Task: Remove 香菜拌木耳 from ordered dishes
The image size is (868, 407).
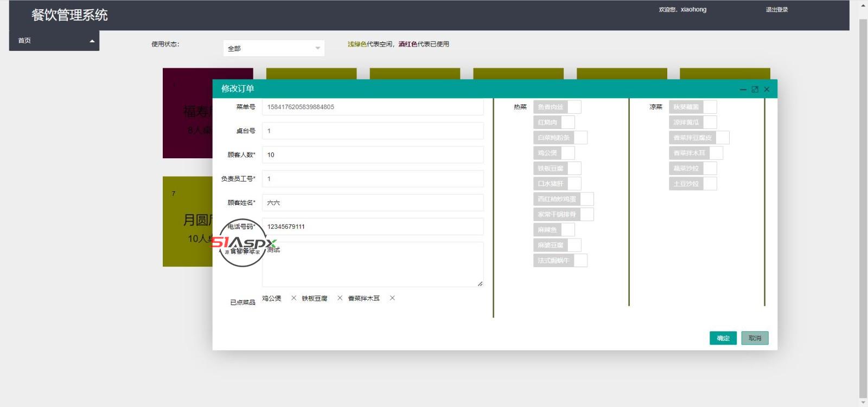Action: coord(392,298)
